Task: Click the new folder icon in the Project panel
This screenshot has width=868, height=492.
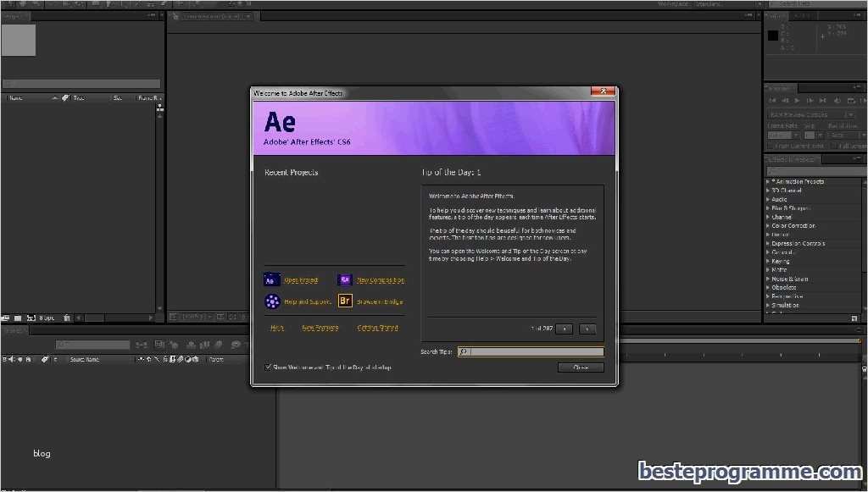Action: 17,318
